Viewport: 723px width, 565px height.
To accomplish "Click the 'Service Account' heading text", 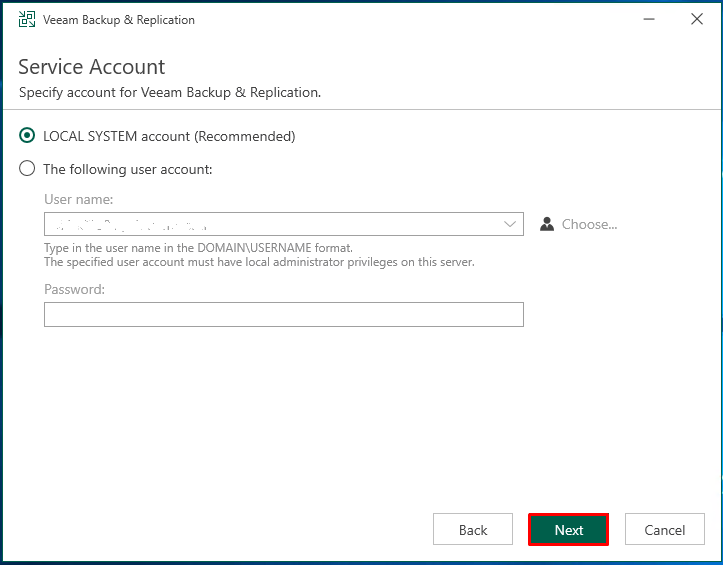I will click(92, 67).
